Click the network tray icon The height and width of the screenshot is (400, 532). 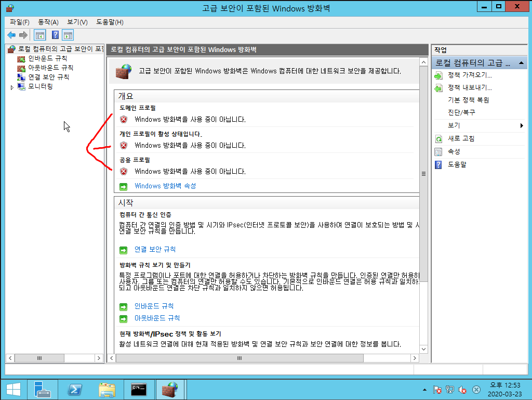tap(450, 390)
